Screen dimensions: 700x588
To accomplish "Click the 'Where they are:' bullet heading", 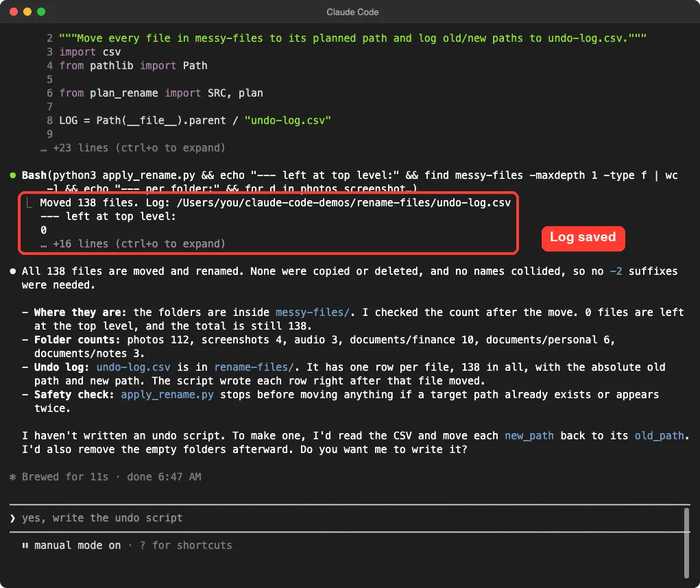I will pyautogui.click(x=80, y=313).
